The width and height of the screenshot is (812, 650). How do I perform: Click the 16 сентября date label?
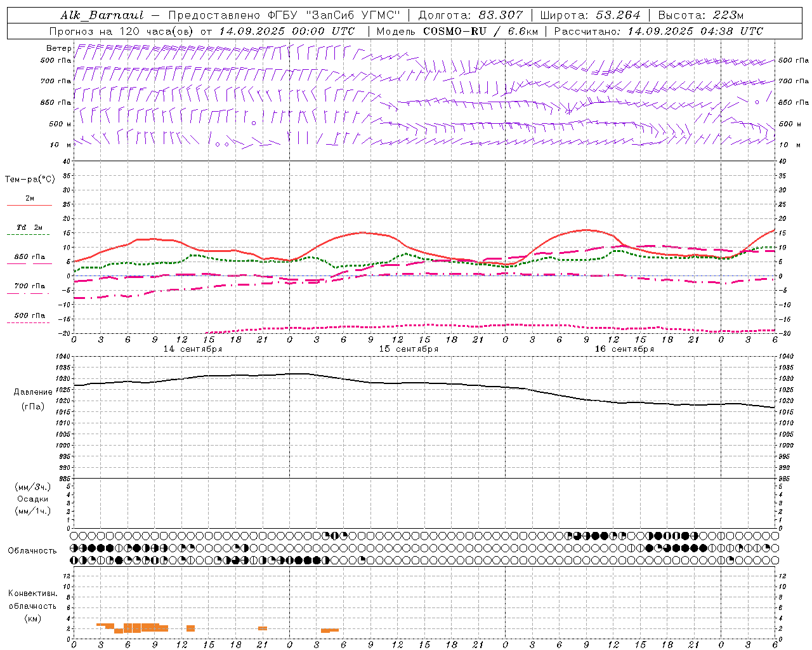[x=624, y=349]
